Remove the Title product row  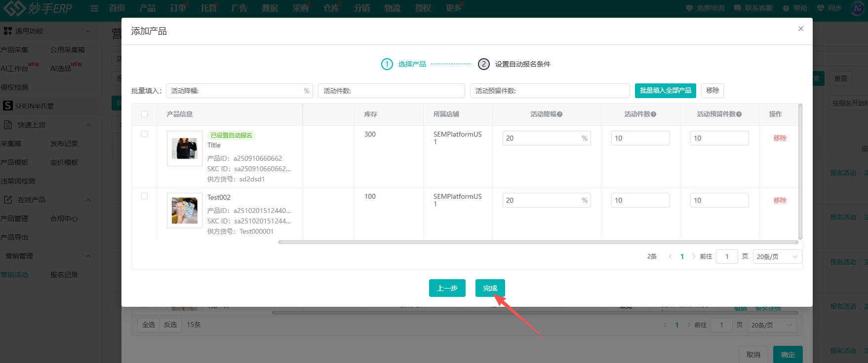click(780, 138)
